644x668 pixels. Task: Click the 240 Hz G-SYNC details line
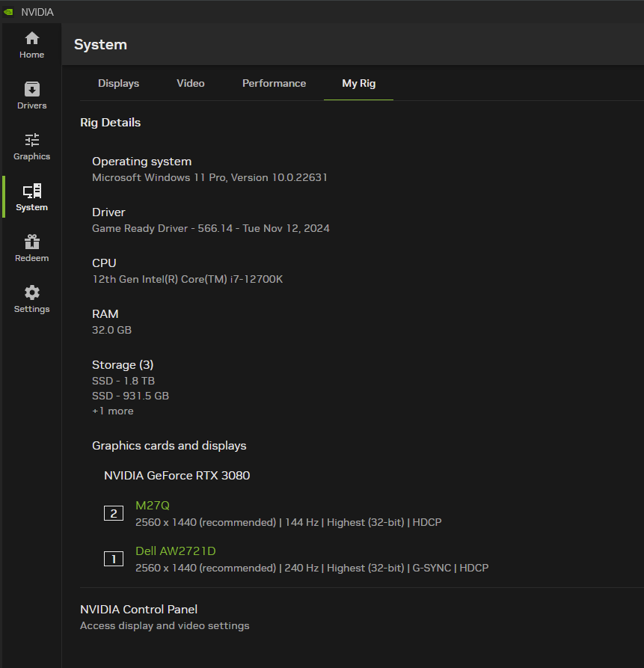tap(312, 568)
